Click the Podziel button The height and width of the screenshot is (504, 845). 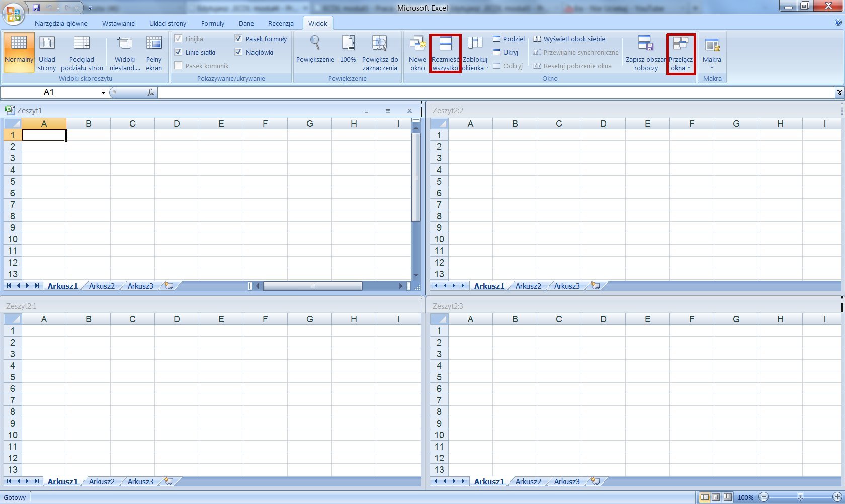(x=509, y=39)
